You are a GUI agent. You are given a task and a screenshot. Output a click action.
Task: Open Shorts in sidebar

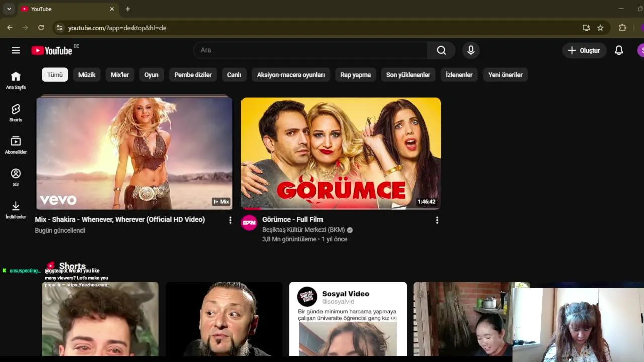coord(16,113)
